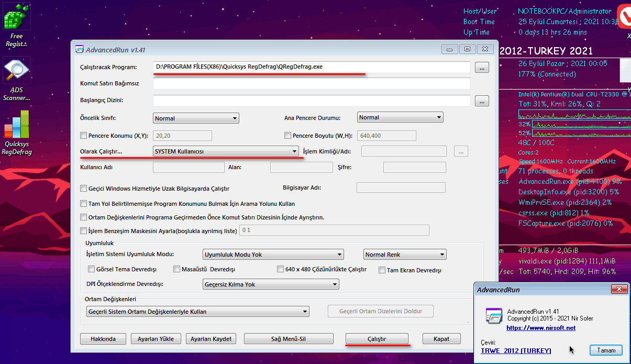This screenshot has height=364, width=631.
Task: Enable the Pencere Konumu (X,Y) checkbox
Action: (84, 136)
